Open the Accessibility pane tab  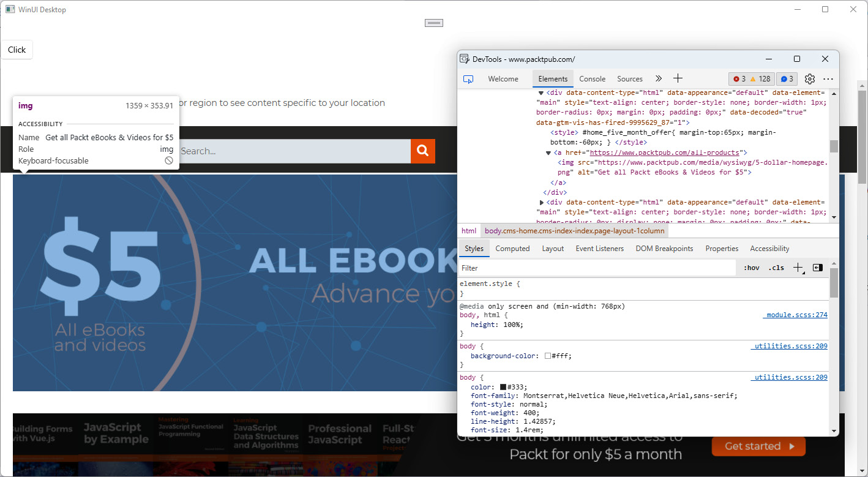click(x=769, y=249)
